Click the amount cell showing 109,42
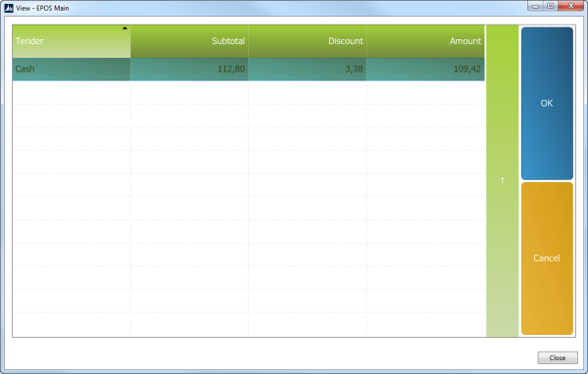 click(x=425, y=70)
